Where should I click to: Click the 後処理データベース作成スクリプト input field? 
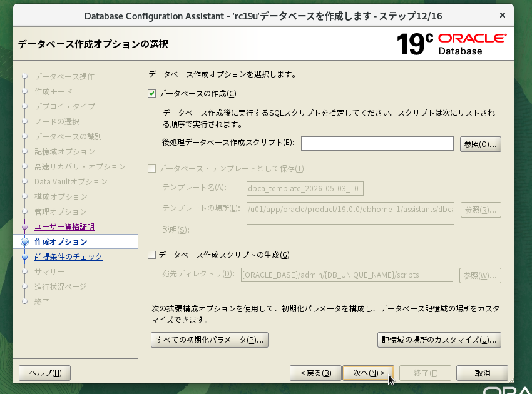point(377,143)
